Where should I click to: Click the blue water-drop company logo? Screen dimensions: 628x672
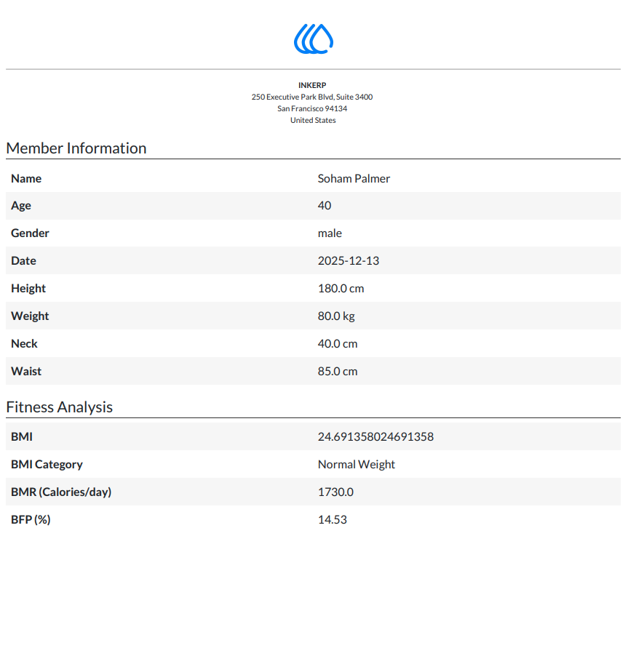(314, 39)
